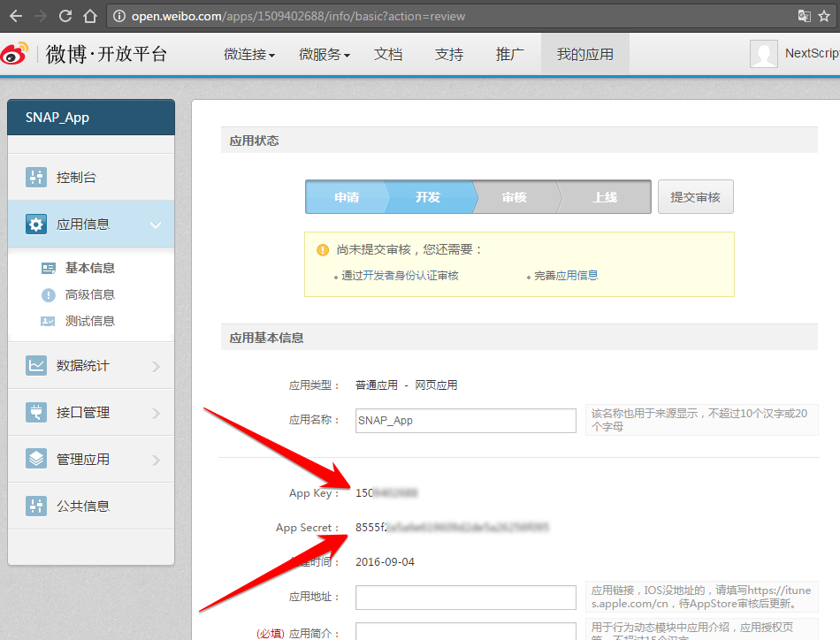The height and width of the screenshot is (640, 840).
Task: Open 公共信息 in the sidebar
Action: click(91, 506)
